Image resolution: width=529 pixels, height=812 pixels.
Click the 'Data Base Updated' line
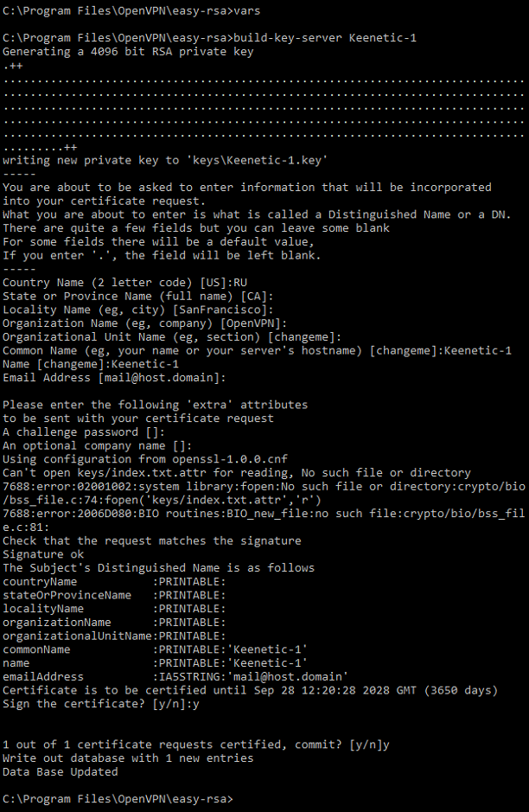click(x=61, y=771)
